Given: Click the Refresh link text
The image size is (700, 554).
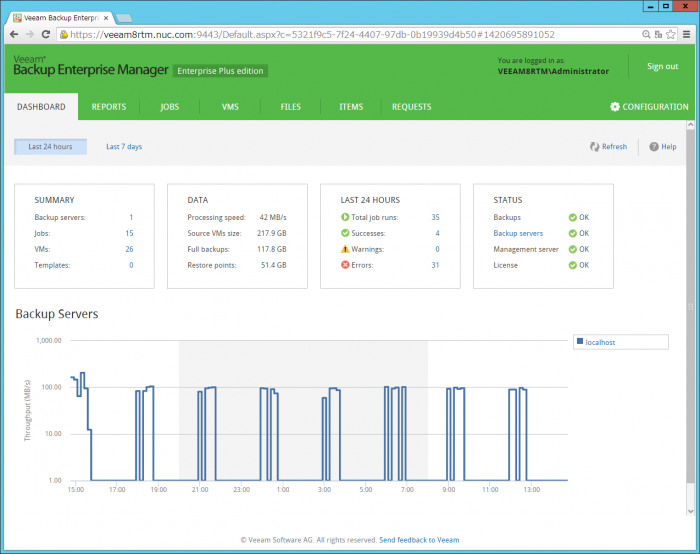Looking at the screenshot, I should pos(614,146).
